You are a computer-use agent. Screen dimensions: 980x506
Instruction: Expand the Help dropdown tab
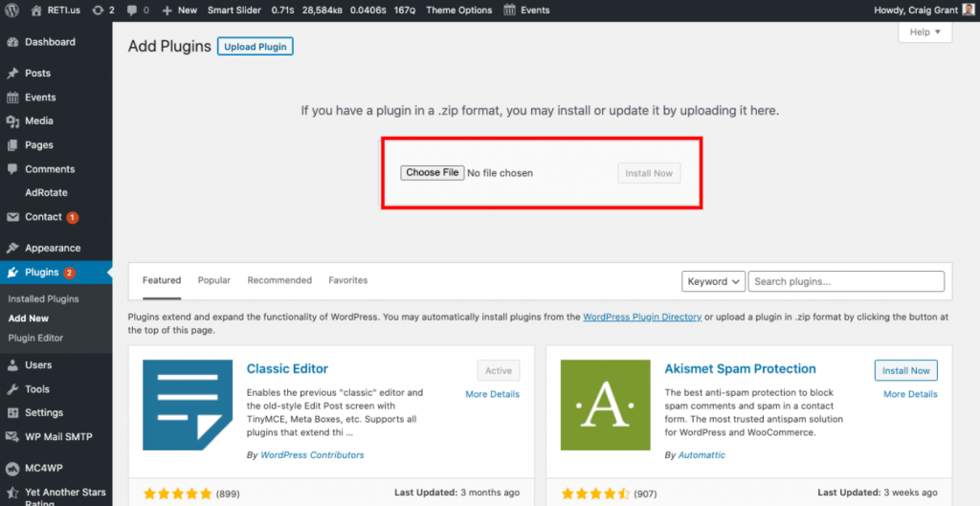tap(925, 33)
